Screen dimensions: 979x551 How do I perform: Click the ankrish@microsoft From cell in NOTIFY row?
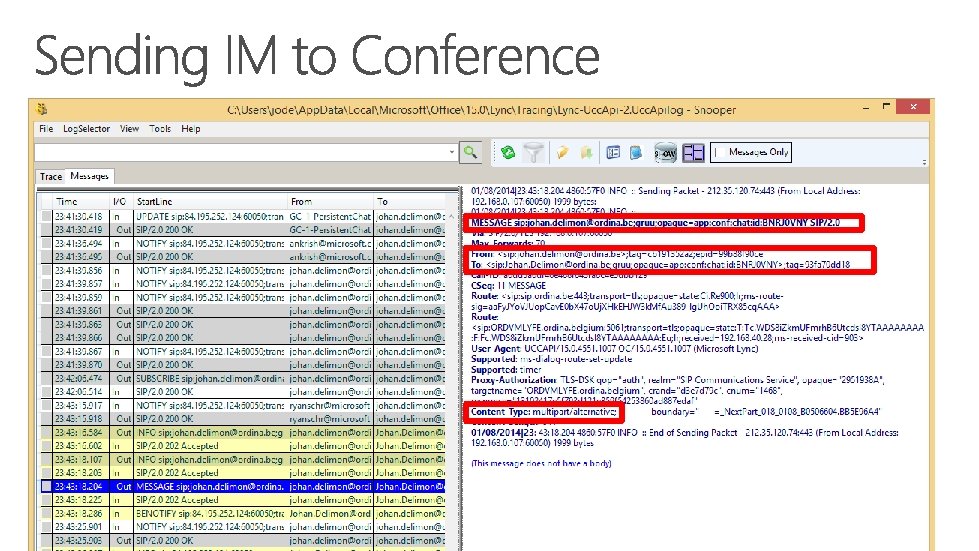(330, 243)
